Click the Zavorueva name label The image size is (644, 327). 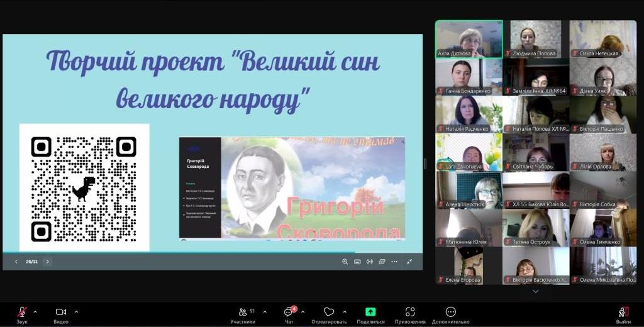coord(464,167)
